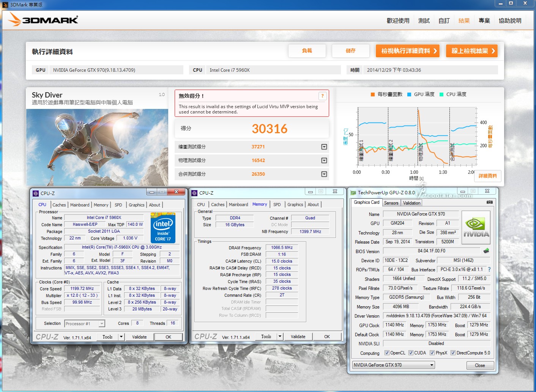Toggle the PhysX checkbox in GPU-Z

pyautogui.click(x=432, y=353)
